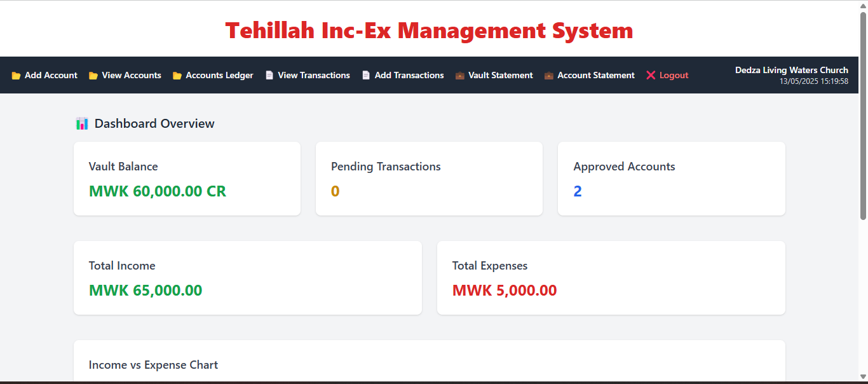Click the document icon beside View Transactions
The height and width of the screenshot is (384, 868).
pos(269,76)
